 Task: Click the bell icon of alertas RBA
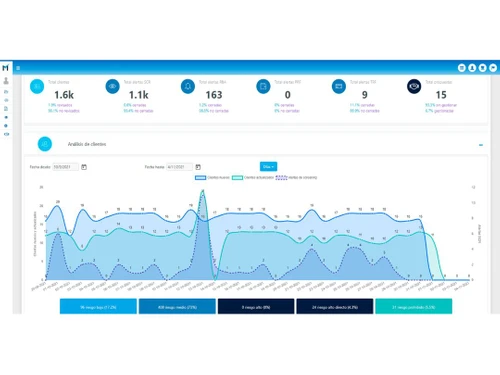point(188,87)
